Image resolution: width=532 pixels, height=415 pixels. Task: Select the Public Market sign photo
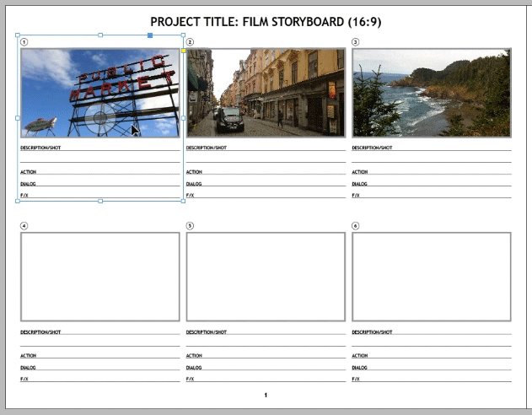point(100,93)
